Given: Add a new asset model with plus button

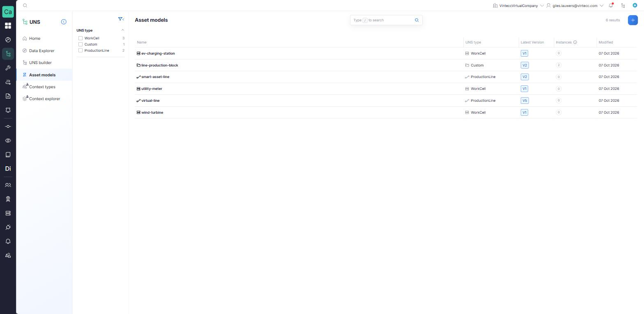Looking at the screenshot, I should (x=632, y=20).
